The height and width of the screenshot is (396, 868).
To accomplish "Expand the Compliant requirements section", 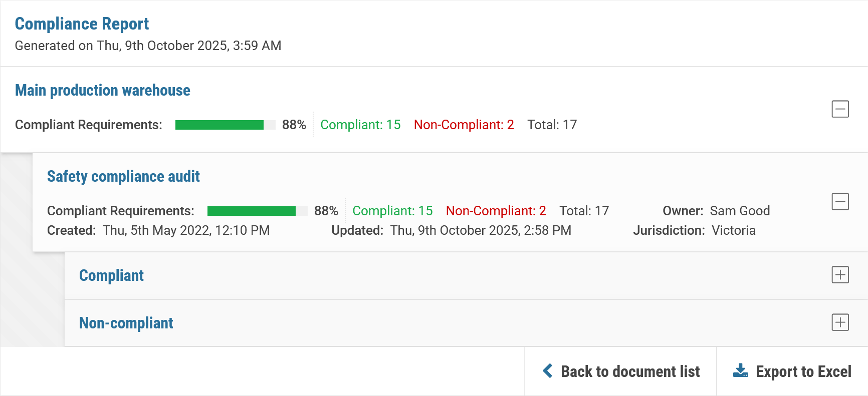I will (840, 274).
